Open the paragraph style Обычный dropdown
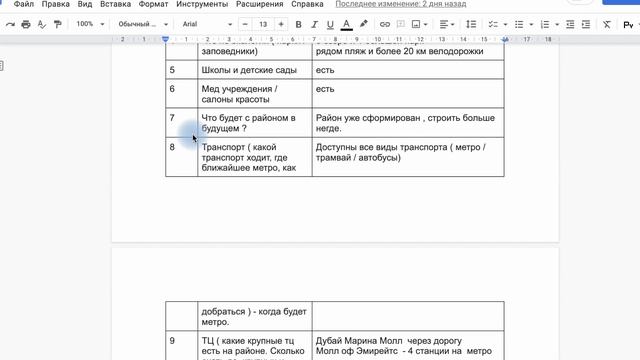 point(143,24)
